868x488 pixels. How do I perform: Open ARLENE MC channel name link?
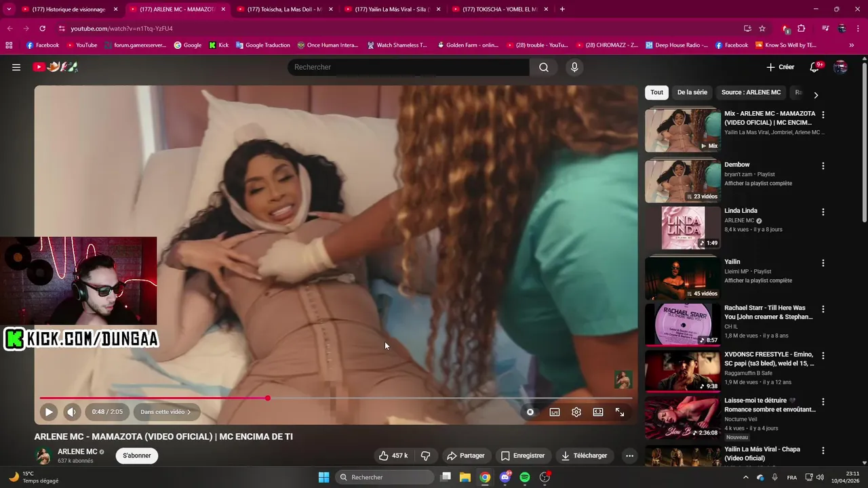pos(77,451)
